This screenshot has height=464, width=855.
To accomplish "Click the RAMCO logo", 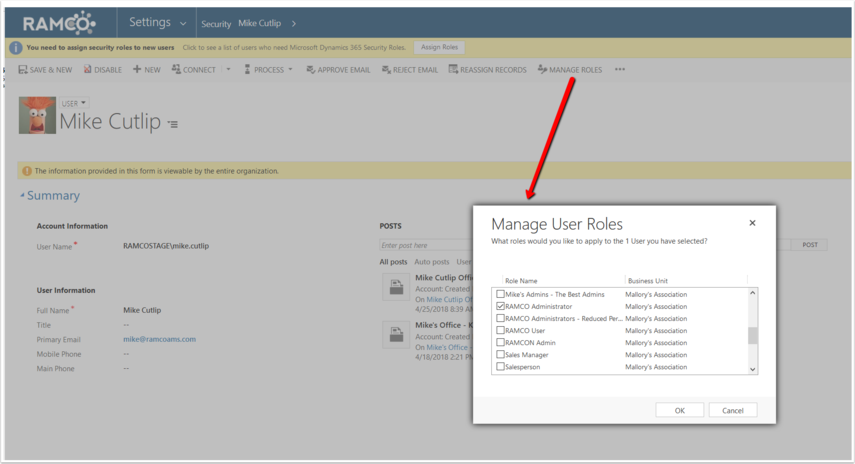I will coord(59,23).
